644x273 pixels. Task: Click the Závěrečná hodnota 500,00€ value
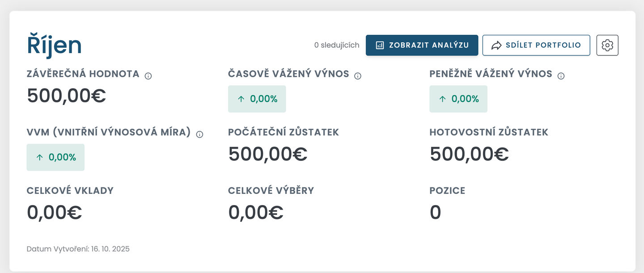(67, 96)
